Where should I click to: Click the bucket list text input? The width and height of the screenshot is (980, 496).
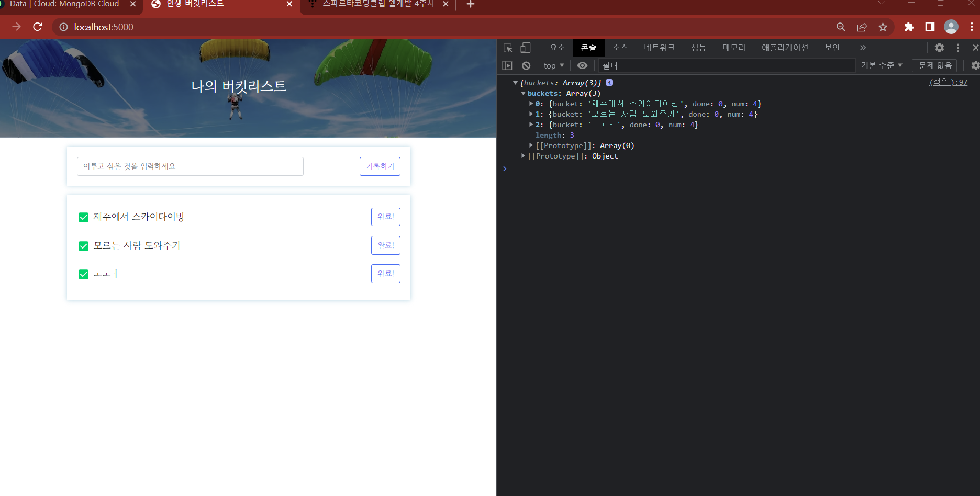(190, 166)
